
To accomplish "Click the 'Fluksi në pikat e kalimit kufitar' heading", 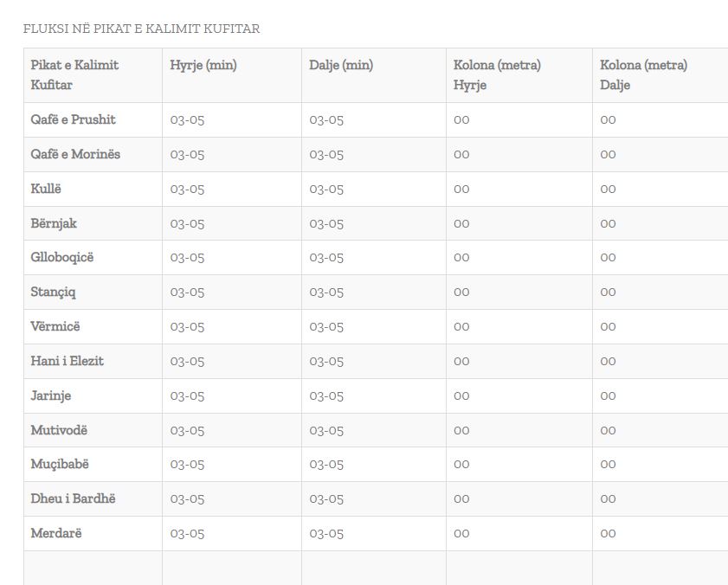I will coord(141,29).
